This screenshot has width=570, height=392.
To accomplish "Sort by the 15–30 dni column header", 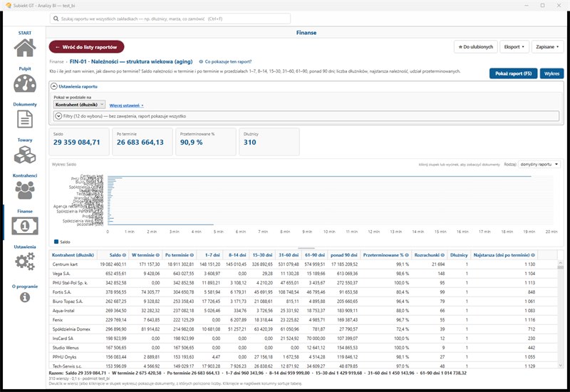I will point(261,255).
